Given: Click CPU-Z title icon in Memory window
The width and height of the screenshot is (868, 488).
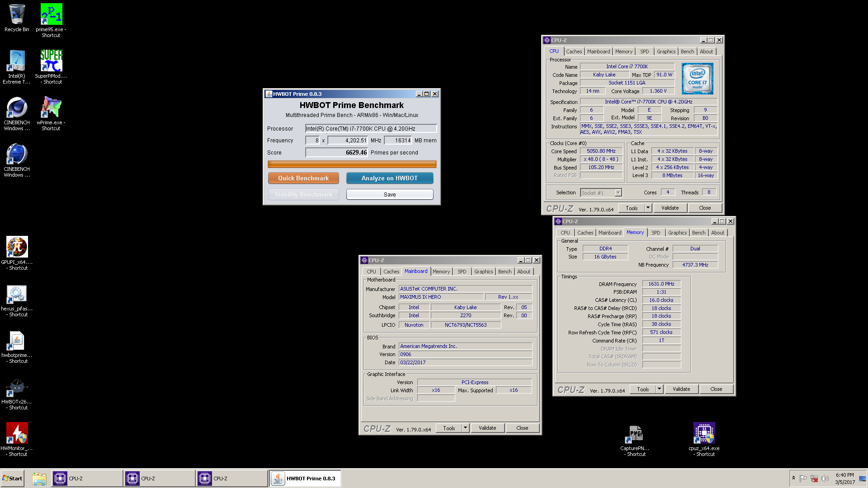Looking at the screenshot, I should tap(558, 221).
